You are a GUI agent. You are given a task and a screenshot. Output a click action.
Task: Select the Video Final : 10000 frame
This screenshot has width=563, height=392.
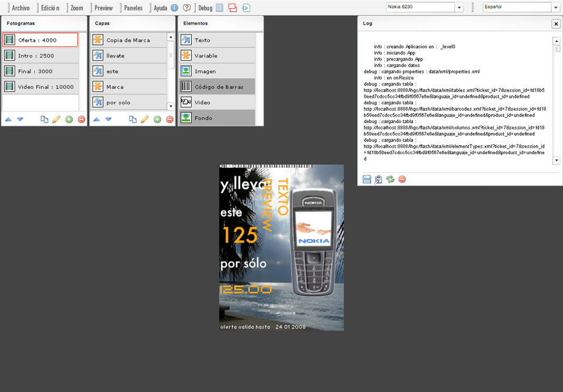40,87
